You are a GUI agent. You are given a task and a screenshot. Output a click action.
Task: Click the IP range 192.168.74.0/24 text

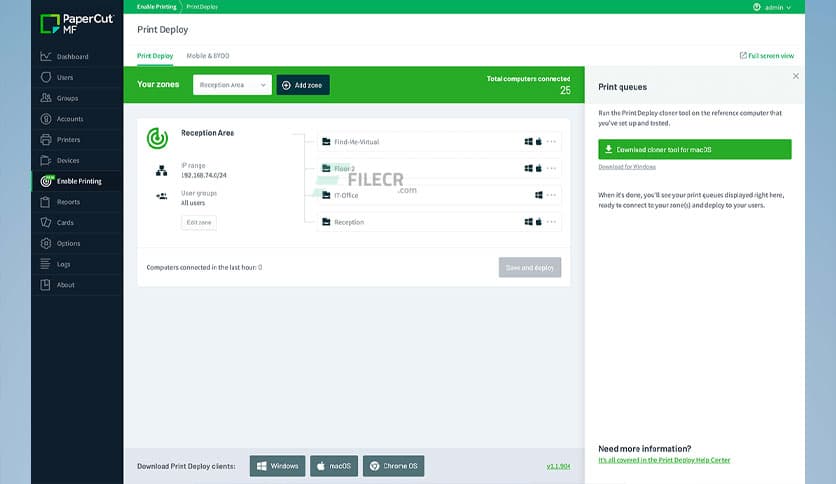204,175
